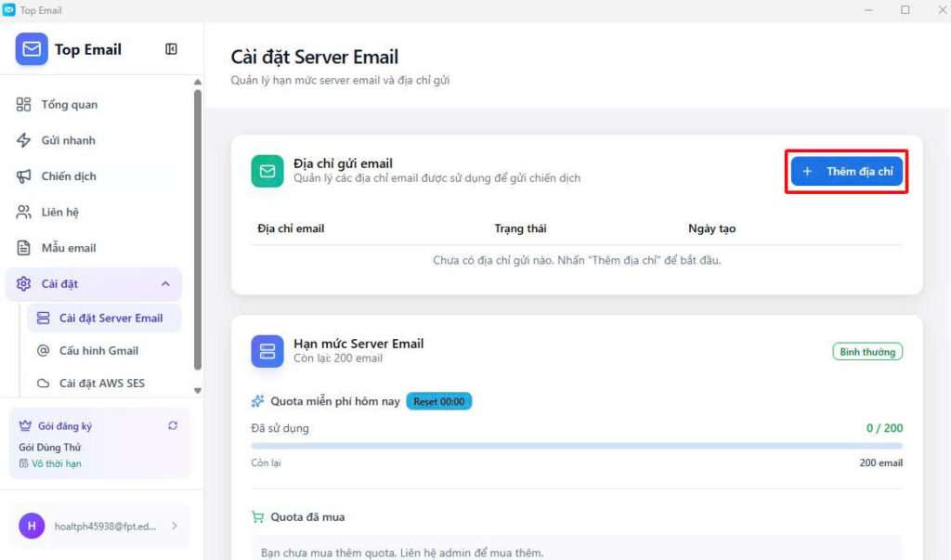Open account menu via chevron arrow
Image resolution: width=951 pixels, height=560 pixels.
[174, 526]
